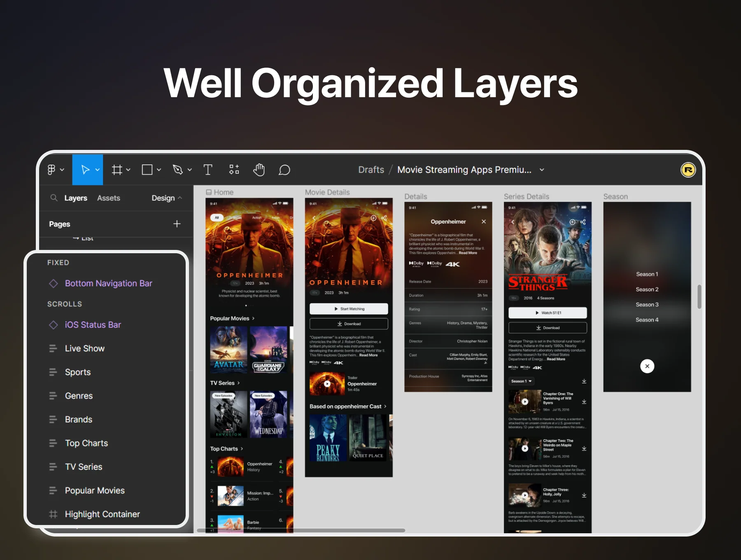Open the Peaky Blinders poster thumbnail

pyautogui.click(x=328, y=438)
